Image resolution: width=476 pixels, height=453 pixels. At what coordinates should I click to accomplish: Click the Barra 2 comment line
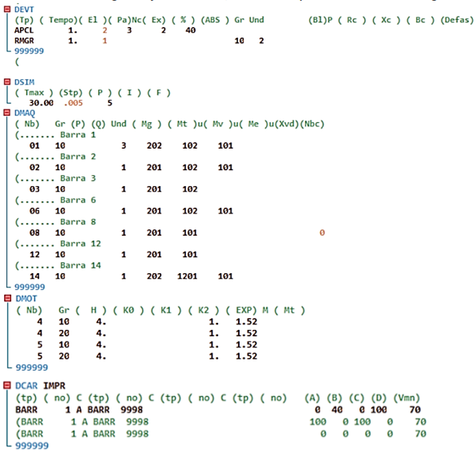click(x=56, y=157)
